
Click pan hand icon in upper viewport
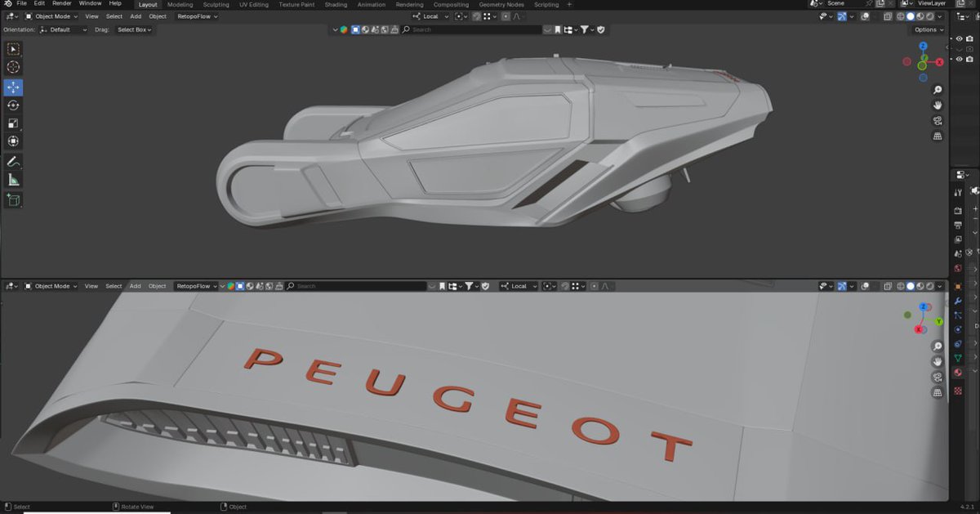pos(938,105)
